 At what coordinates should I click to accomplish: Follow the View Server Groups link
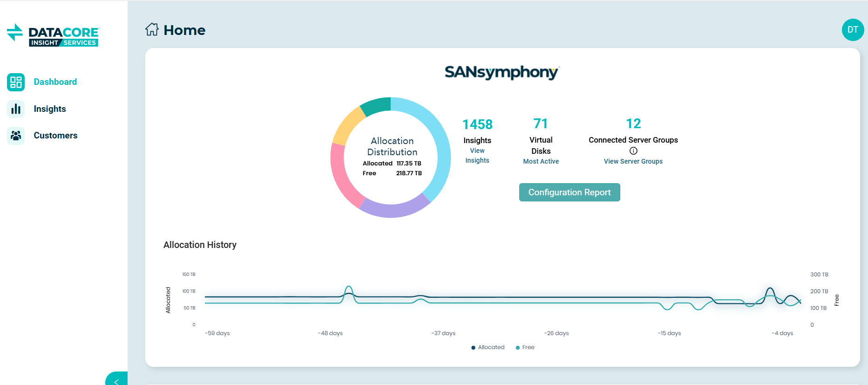(633, 161)
